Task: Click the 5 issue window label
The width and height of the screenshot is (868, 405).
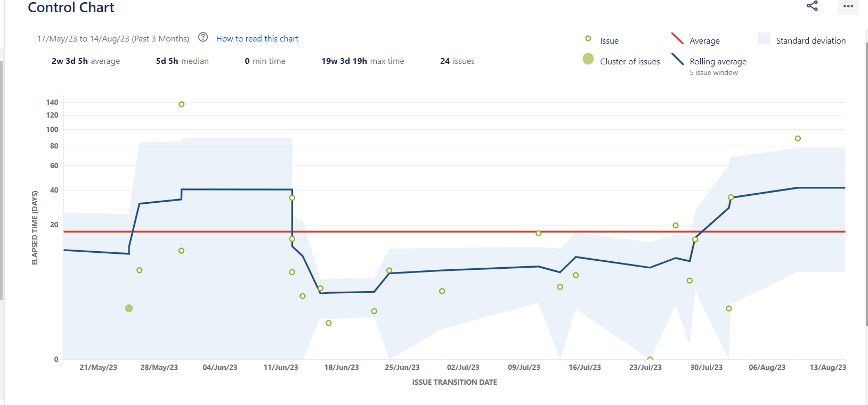Action: (x=714, y=73)
